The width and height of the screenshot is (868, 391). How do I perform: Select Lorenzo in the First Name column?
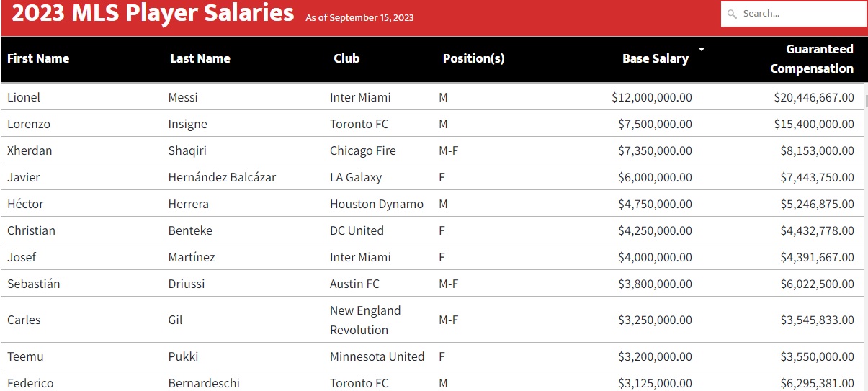click(x=29, y=124)
